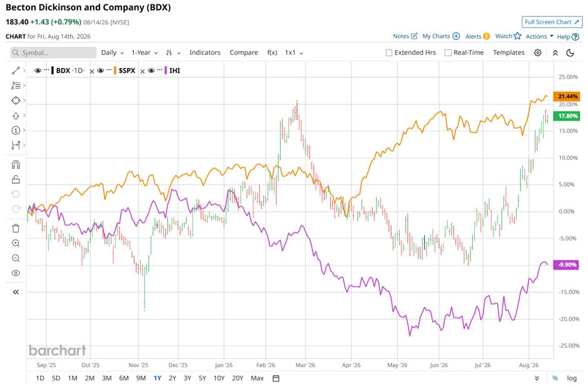Toggle visibility of all drawings in sidebar
The image size is (588, 387).
16,273
